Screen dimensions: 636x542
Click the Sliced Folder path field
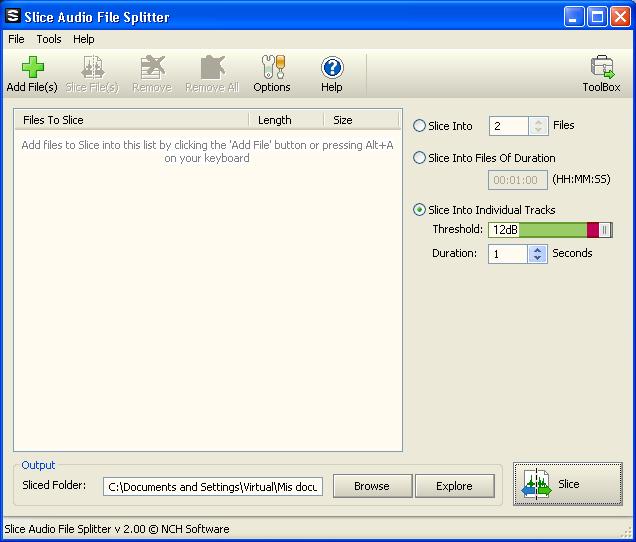point(213,486)
